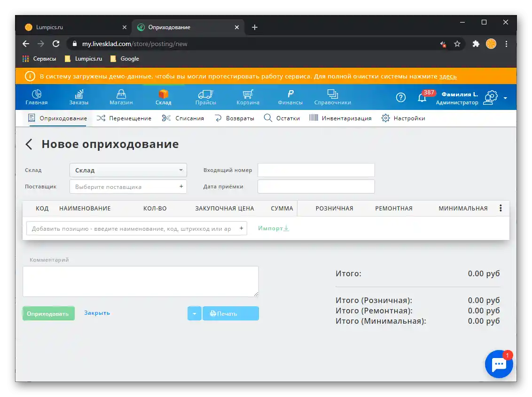Go back using the left arrow near the page title
Screen dimensions: 532x397
click(x=29, y=144)
